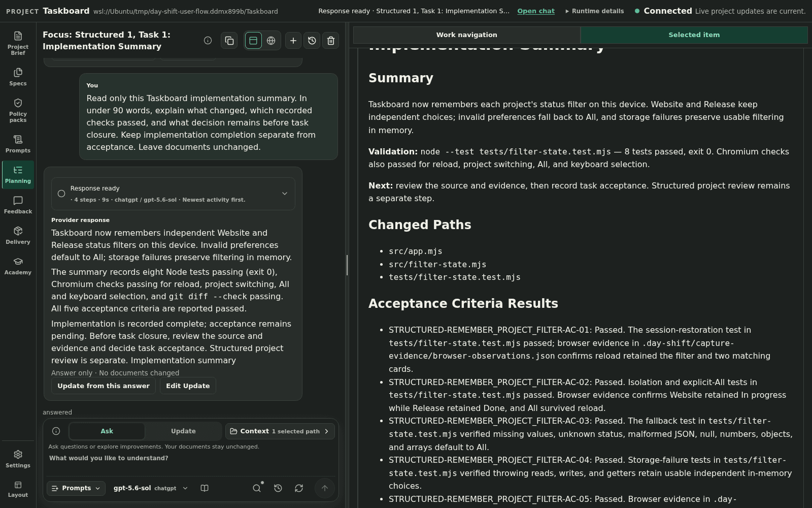
Task: Click the send arrow button
Action: pyautogui.click(x=325, y=488)
